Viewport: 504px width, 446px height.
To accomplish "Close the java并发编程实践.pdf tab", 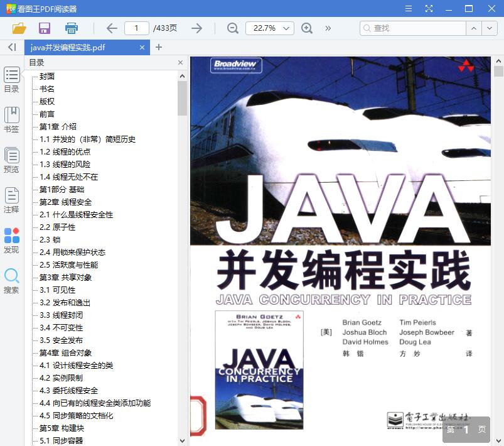I will 142,48.
